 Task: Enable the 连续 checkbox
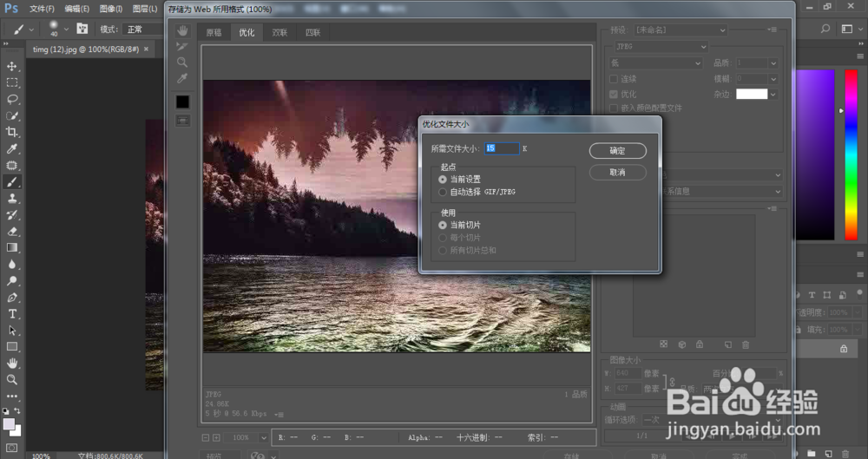(614, 79)
